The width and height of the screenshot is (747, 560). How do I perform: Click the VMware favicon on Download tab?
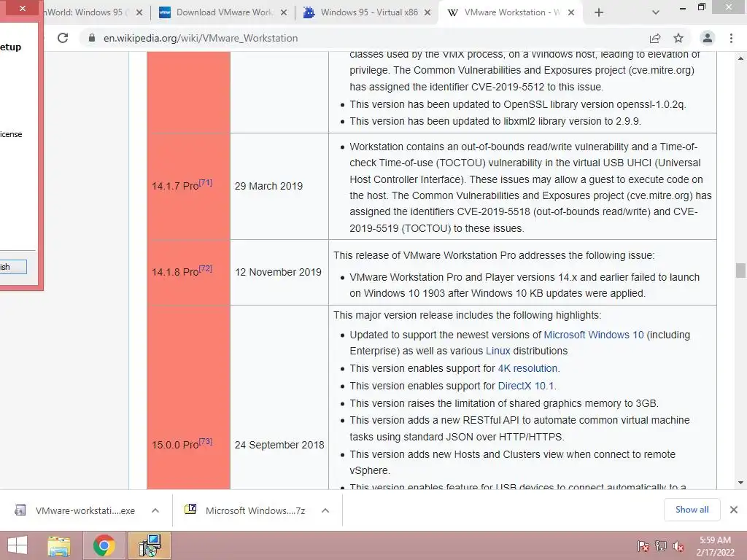(x=165, y=13)
